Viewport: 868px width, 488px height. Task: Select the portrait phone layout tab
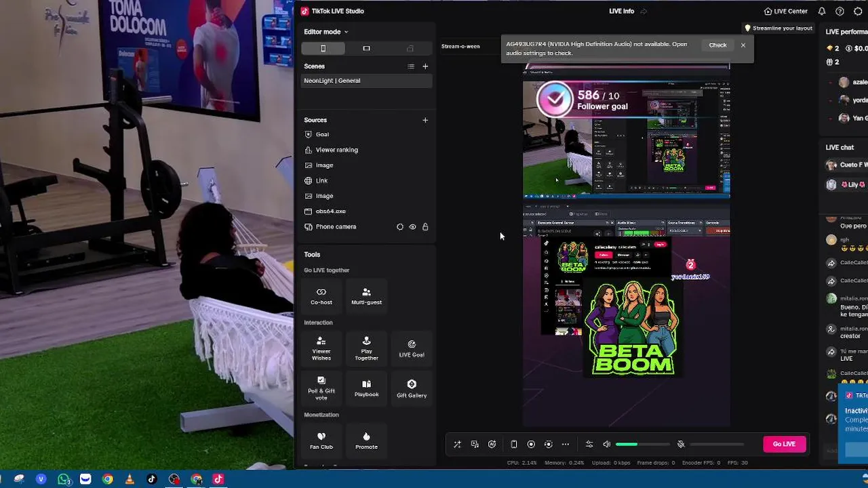point(323,48)
